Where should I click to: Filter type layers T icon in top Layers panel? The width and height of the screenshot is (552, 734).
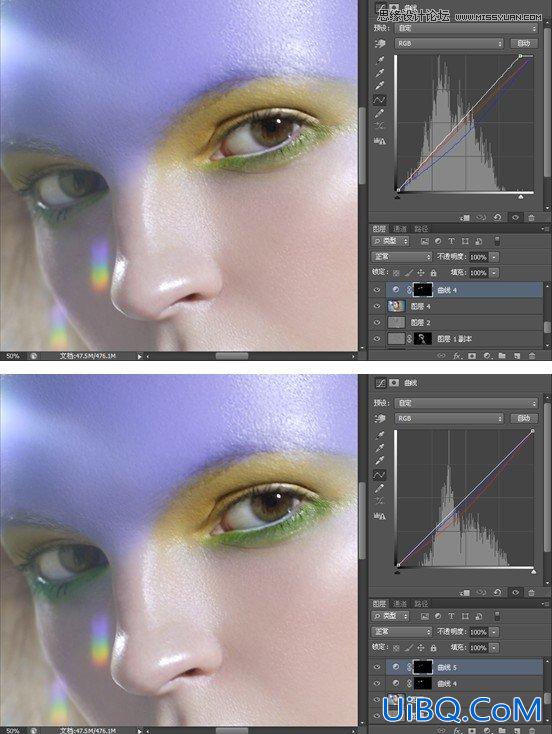(x=451, y=242)
